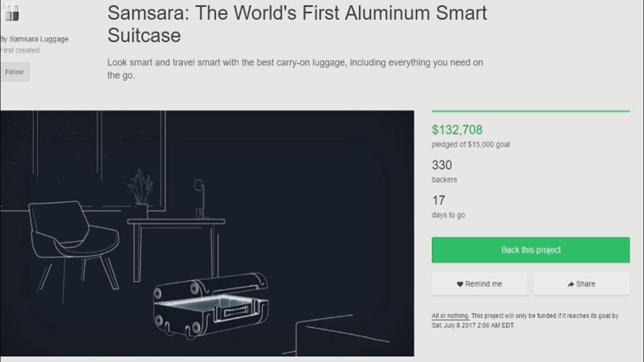Click the green funding progress bar
The width and height of the screenshot is (644, 362).
pos(530,111)
